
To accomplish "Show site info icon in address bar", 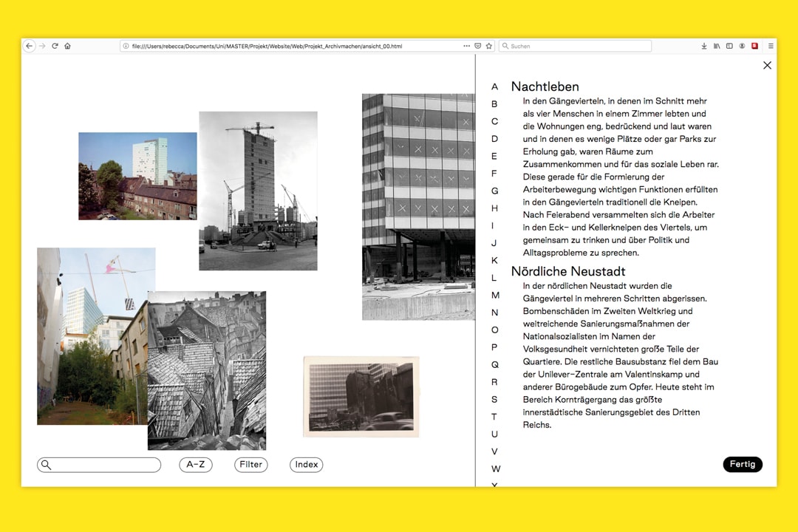I will point(126,46).
